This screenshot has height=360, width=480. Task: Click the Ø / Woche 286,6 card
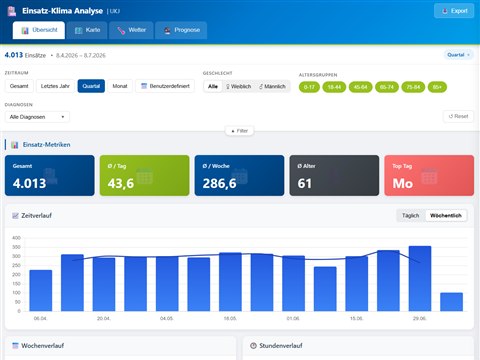[239, 175]
